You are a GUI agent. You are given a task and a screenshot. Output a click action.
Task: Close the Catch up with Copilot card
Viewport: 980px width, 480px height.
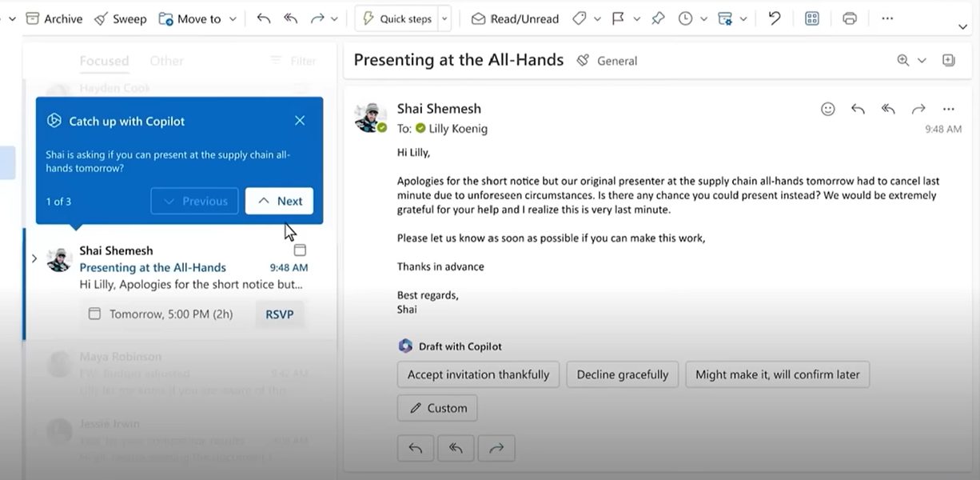(x=300, y=121)
